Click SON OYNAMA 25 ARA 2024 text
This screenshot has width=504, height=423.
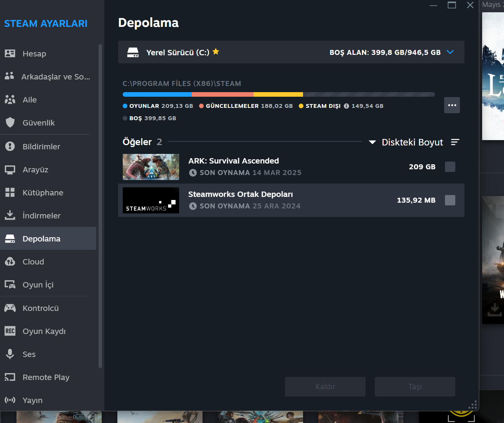click(x=250, y=206)
